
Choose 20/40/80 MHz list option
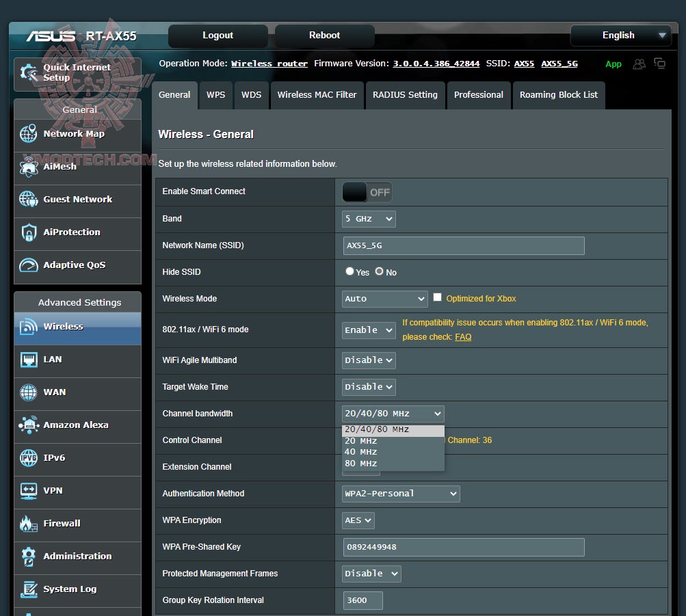pyautogui.click(x=393, y=430)
